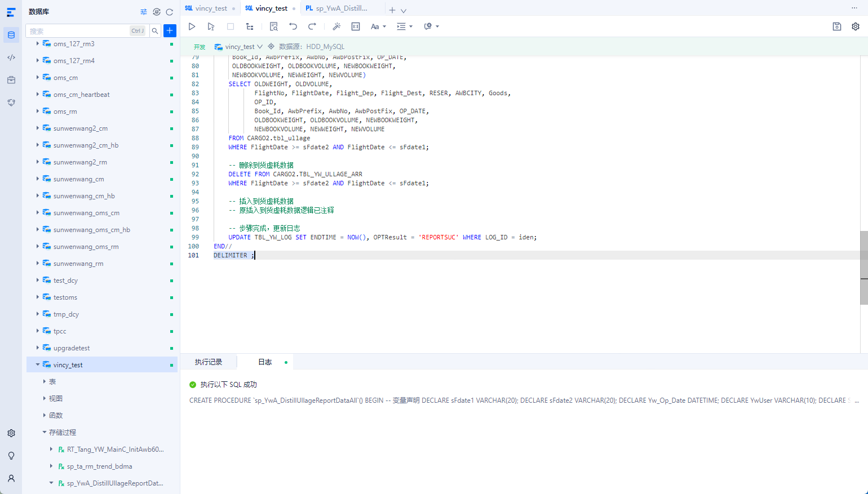The height and width of the screenshot is (494, 868).
Task: Open the more options ellipsis menu
Action: (x=854, y=8)
